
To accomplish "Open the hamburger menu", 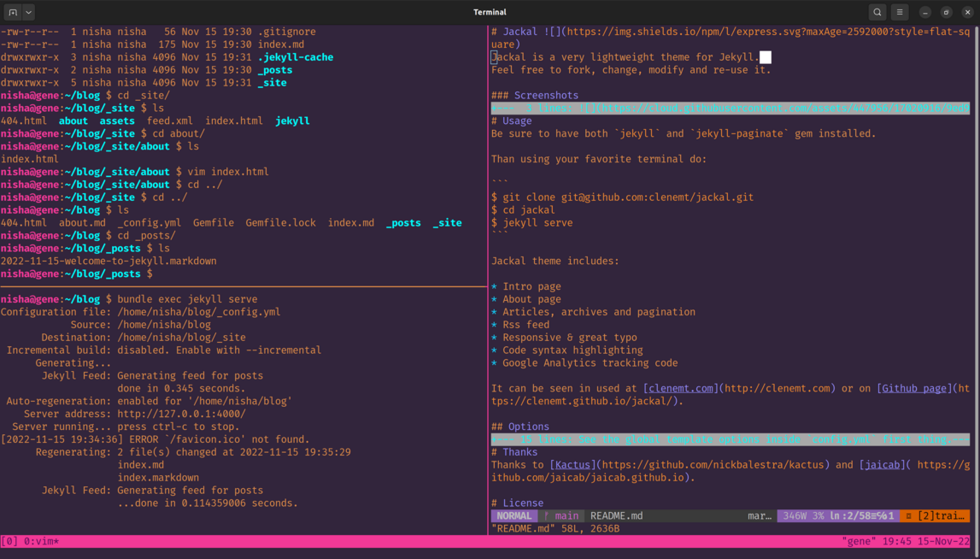I will click(900, 13).
